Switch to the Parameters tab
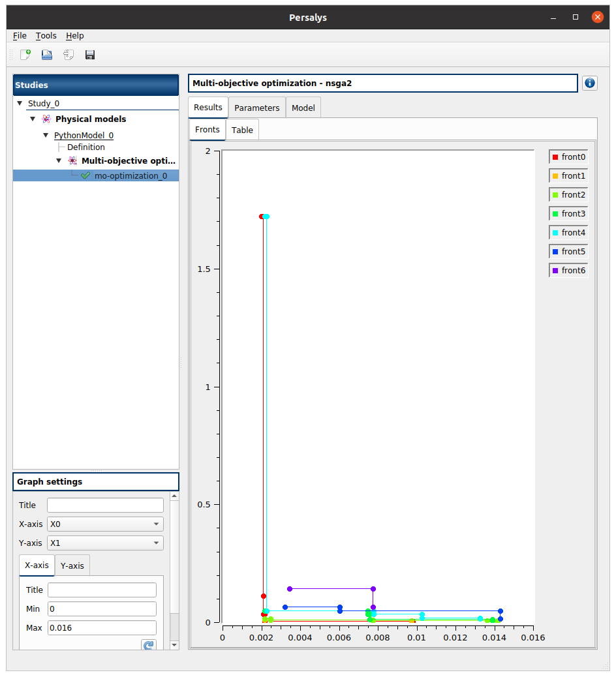 point(257,108)
